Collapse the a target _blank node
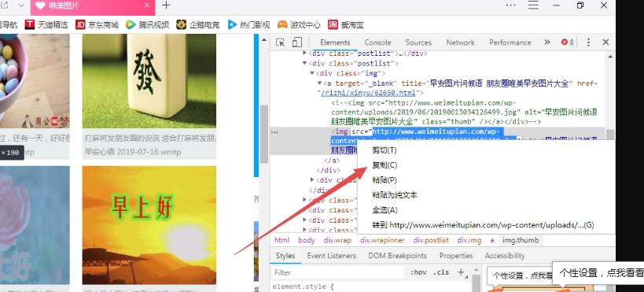Image resolution: width=644 pixels, height=292 pixels. tap(319, 83)
